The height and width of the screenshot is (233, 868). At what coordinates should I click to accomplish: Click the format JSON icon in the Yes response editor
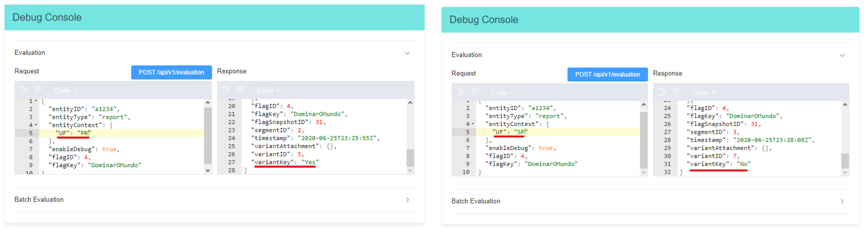(x=226, y=90)
